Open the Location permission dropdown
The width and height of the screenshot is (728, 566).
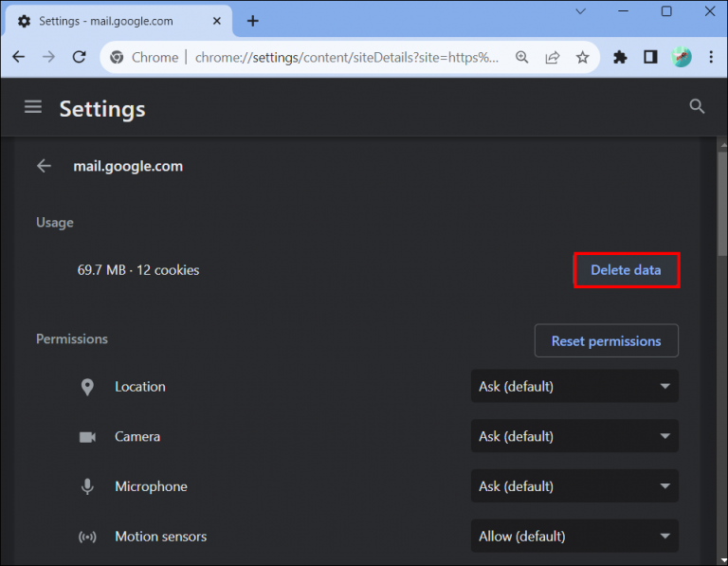[x=574, y=386]
